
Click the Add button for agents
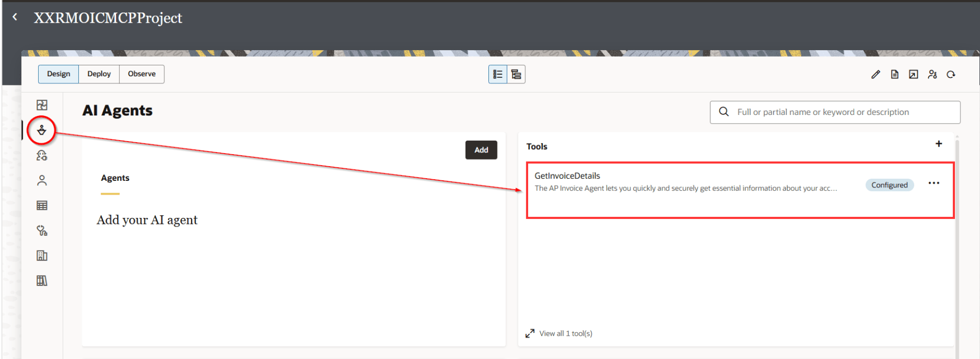[x=481, y=150]
